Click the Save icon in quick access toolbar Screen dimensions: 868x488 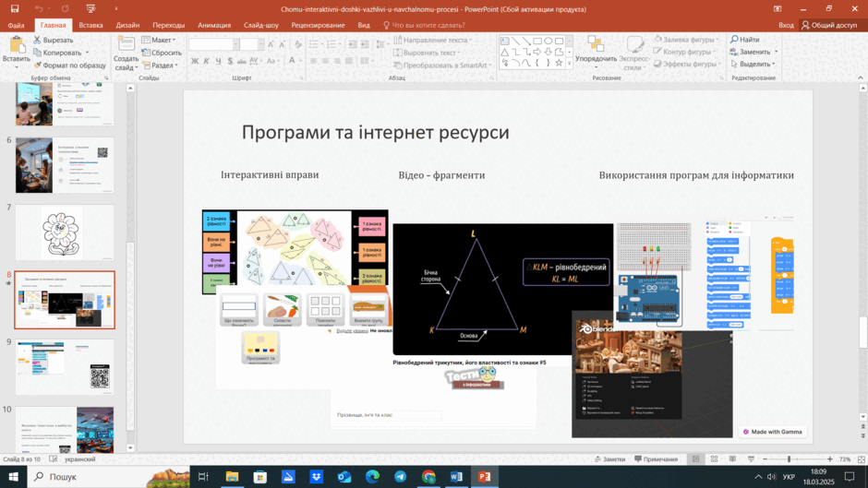pyautogui.click(x=15, y=9)
